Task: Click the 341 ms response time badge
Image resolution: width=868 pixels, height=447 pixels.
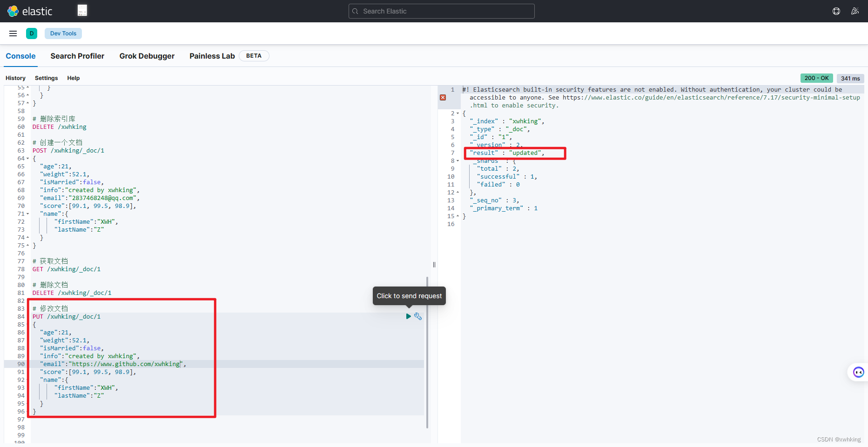Action: pyautogui.click(x=850, y=79)
